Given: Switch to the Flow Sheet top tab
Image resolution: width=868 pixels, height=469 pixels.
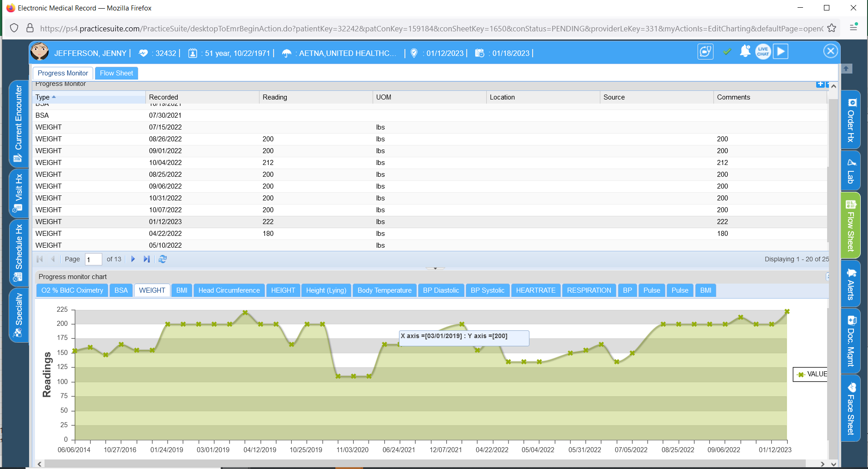Looking at the screenshot, I should [x=116, y=73].
